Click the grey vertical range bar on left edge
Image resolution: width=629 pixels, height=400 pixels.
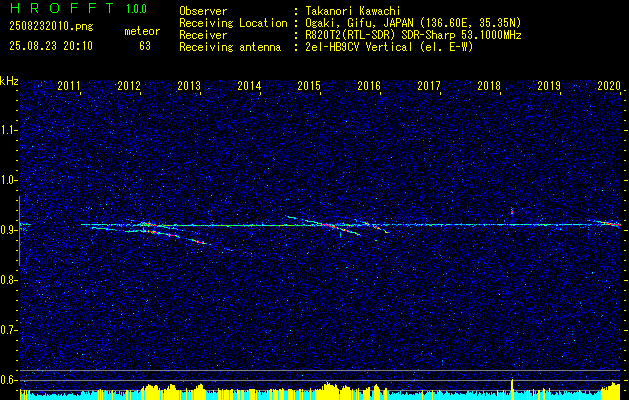click(19, 231)
